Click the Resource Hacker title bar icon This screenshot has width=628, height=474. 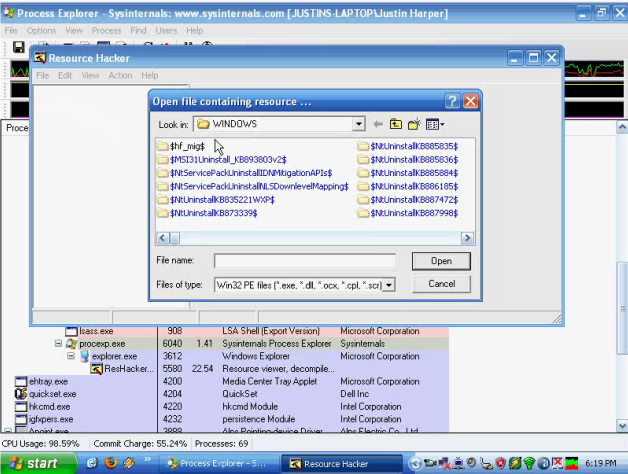(x=40, y=58)
